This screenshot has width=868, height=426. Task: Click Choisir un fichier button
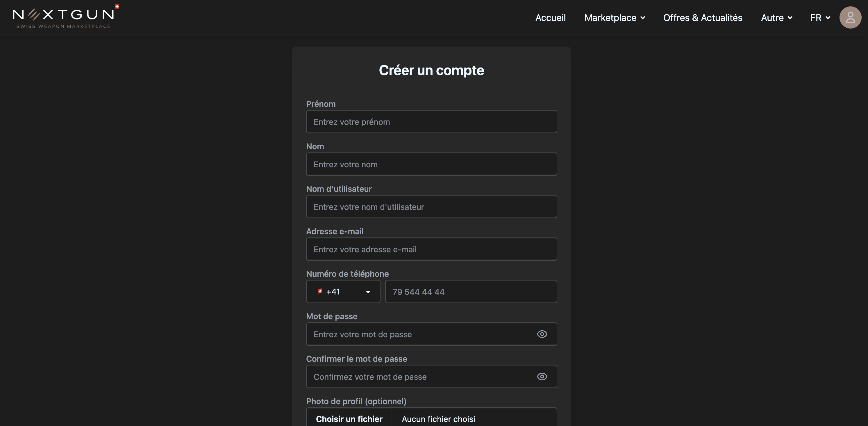pyautogui.click(x=349, y=418)
